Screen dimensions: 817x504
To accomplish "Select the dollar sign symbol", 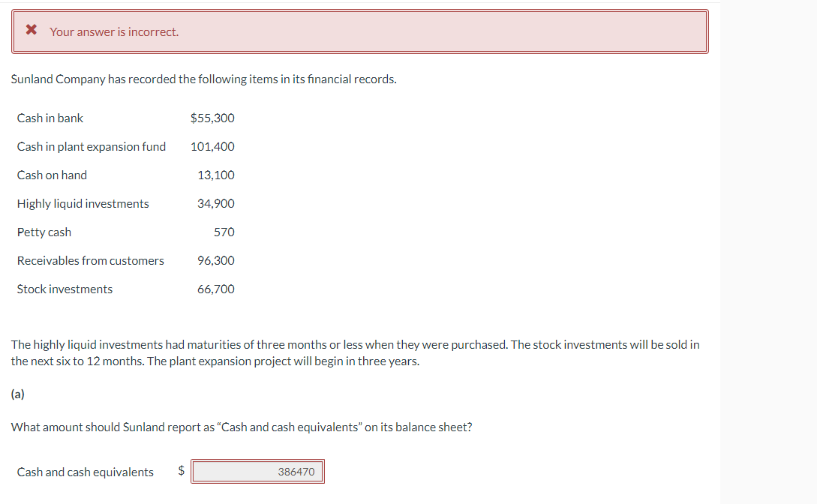I will [180, 471].
